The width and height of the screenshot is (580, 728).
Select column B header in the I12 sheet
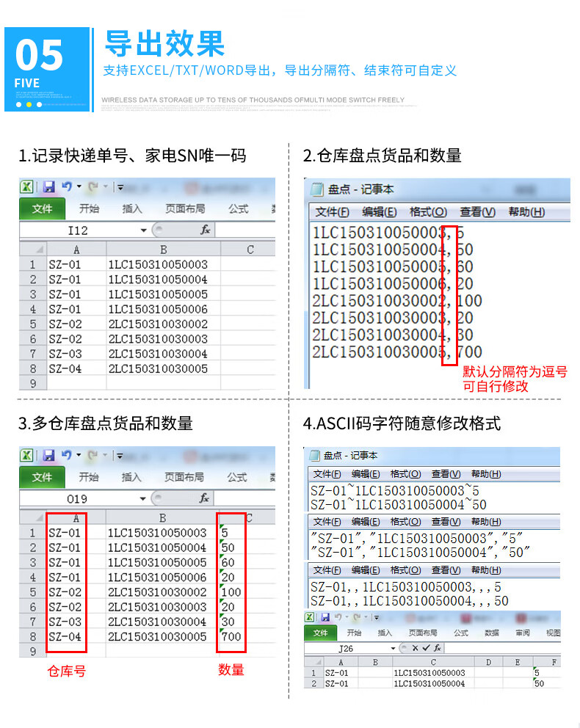coord(163,250)
